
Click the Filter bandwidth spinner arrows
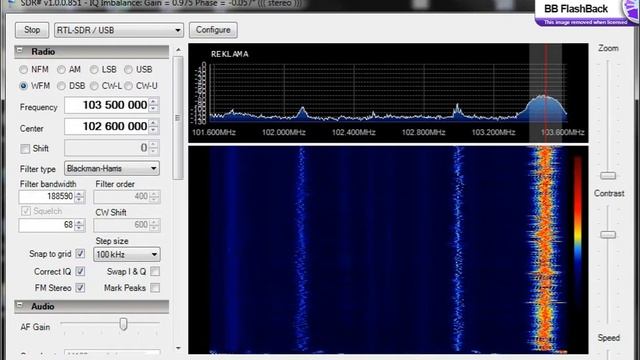tap(80, 197)
